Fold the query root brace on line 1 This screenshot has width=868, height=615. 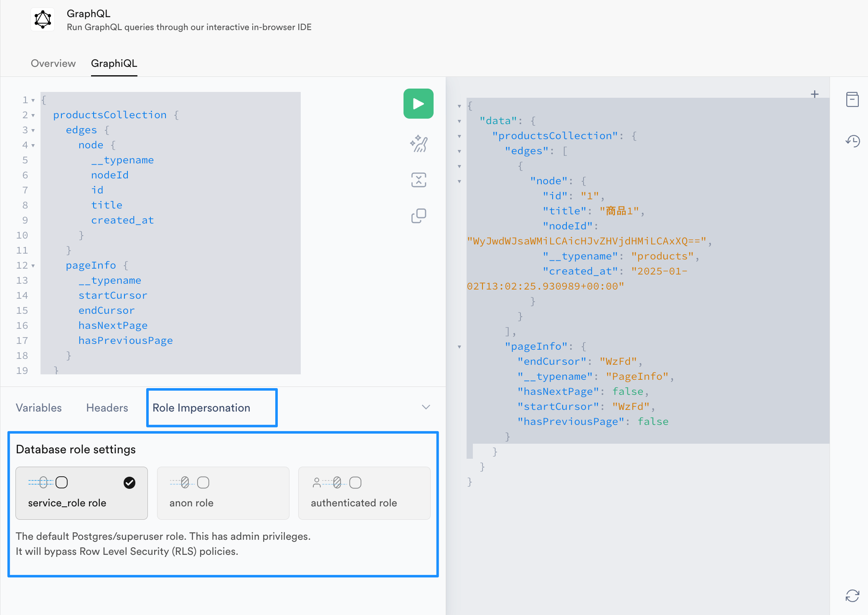[x=33, y=100]
